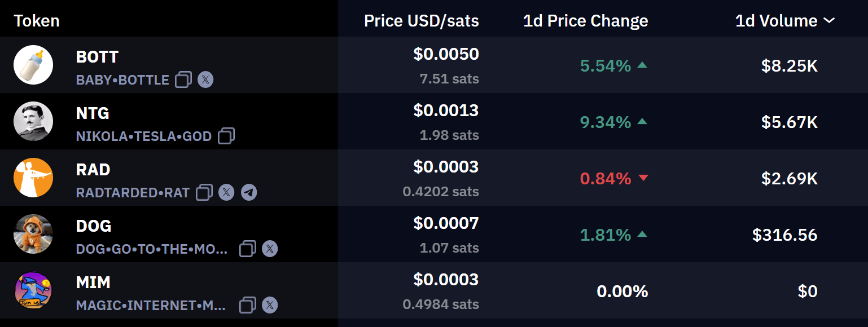Open the RAD X (Twitter) link

[226, 192]
